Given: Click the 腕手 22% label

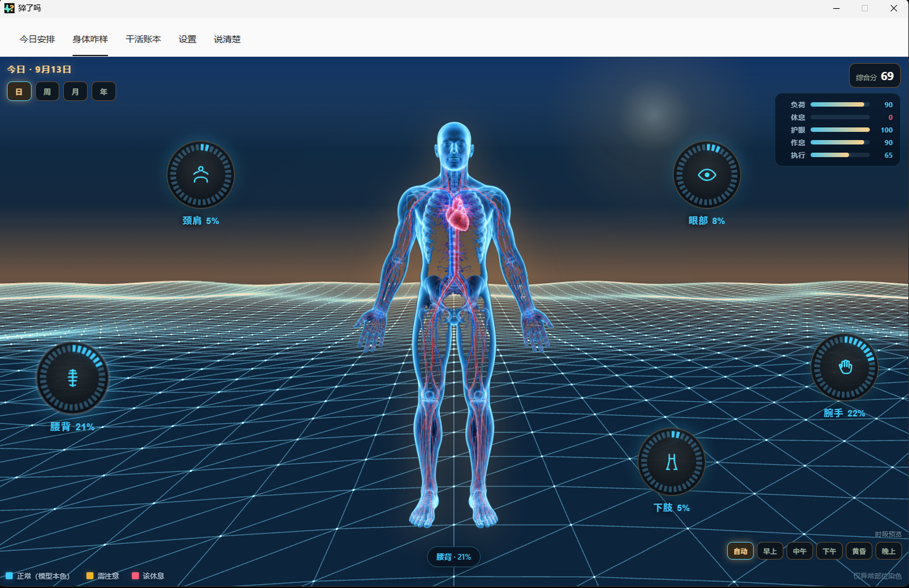Looking at the screenshot, I should [x=844, y=413].
